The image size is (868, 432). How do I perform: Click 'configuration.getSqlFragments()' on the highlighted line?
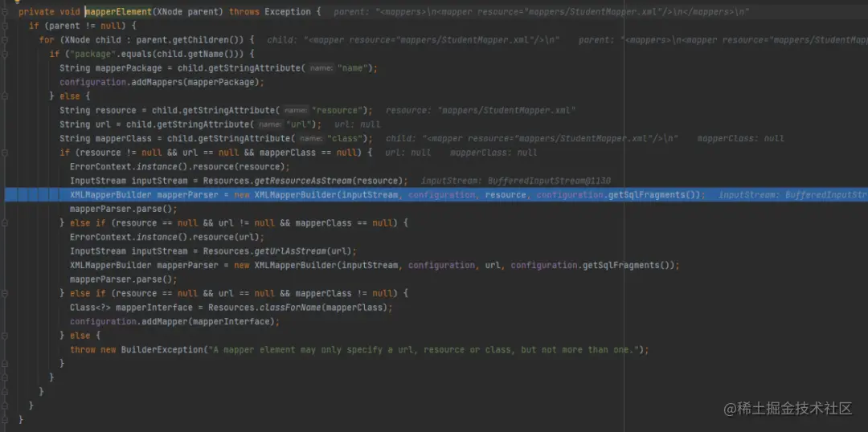[618, 194]
